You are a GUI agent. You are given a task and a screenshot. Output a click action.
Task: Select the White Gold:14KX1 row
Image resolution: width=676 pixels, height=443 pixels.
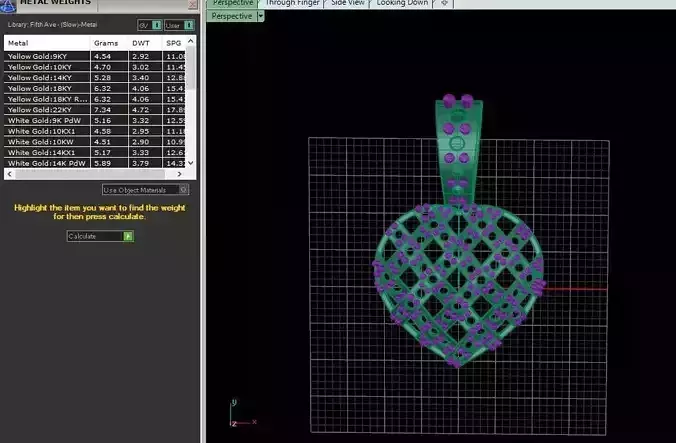coord(95,153)
